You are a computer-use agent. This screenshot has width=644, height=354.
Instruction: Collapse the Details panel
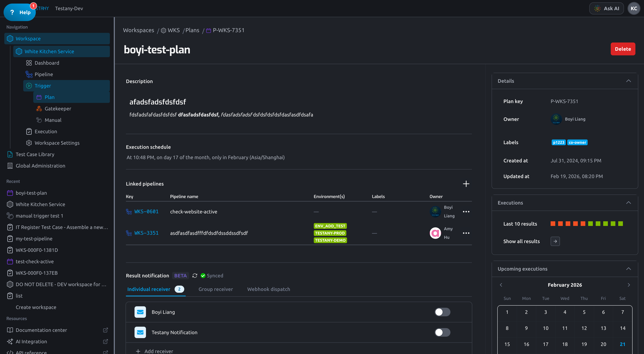[628, 81]
